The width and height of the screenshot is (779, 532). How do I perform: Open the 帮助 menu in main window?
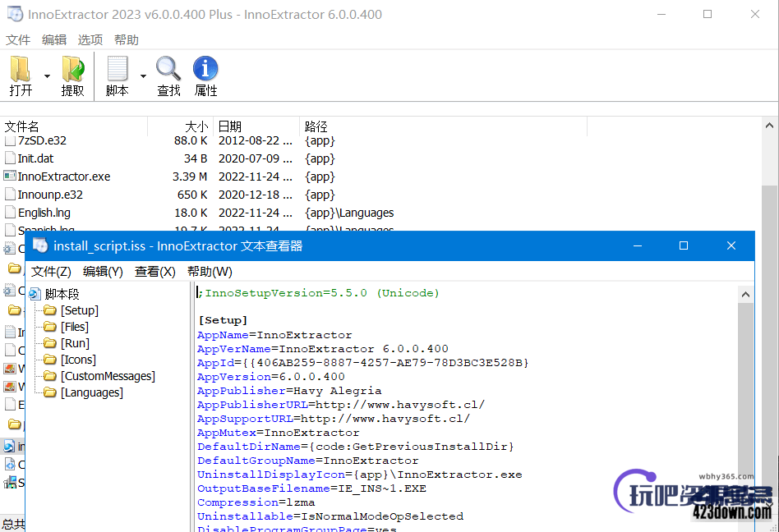click(127, 39)
